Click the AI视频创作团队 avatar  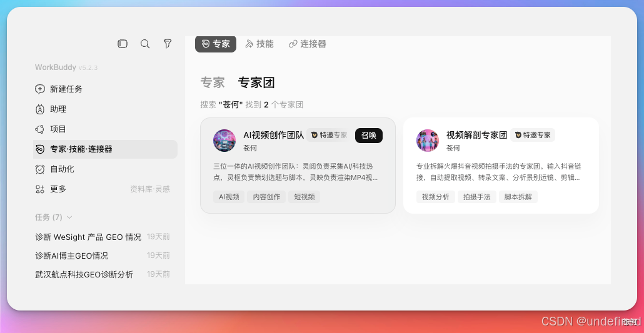click(x=224, y=141)
